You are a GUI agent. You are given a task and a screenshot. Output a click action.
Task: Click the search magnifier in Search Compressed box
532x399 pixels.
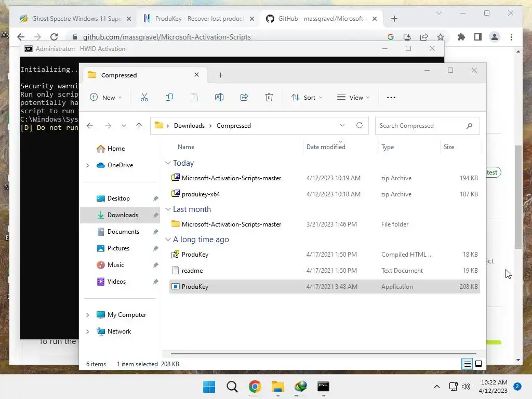(469, 126)
